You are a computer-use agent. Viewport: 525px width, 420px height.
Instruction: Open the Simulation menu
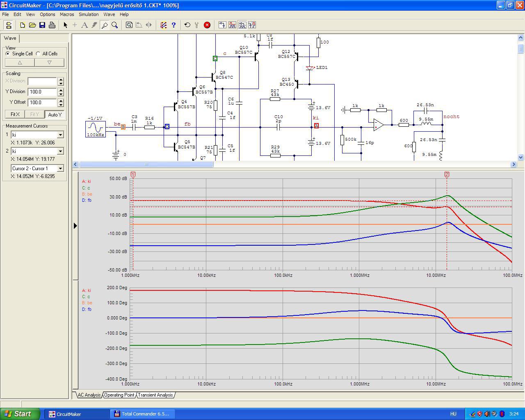coord(89,14)
